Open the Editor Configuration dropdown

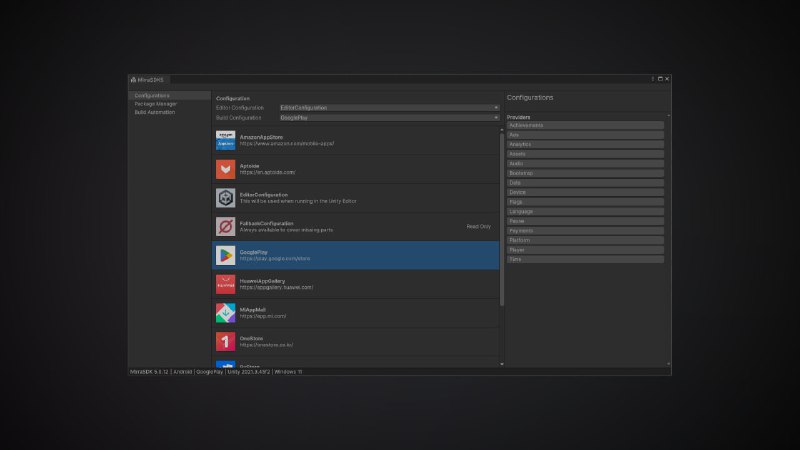(x=389, y=108)
